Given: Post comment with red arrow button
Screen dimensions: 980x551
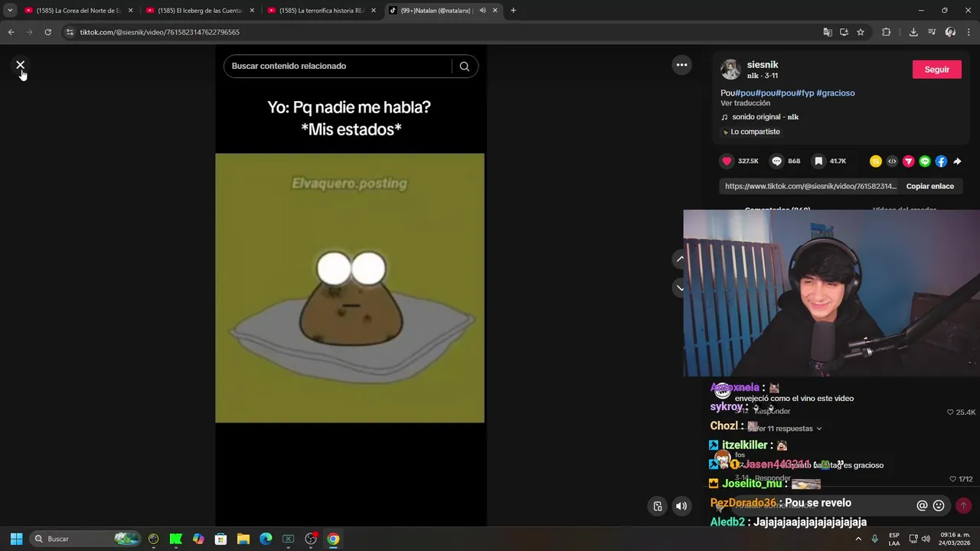Looking at the screenshot, I should (x=963, y=506).
